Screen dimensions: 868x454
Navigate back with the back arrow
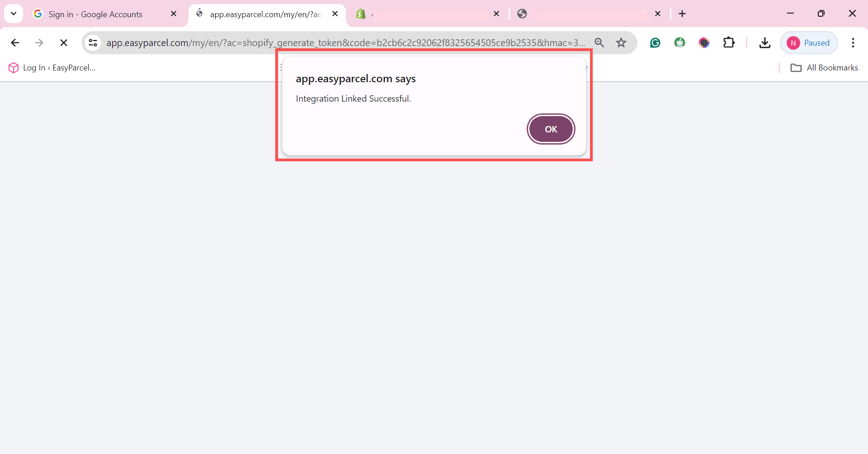point(15,42)
